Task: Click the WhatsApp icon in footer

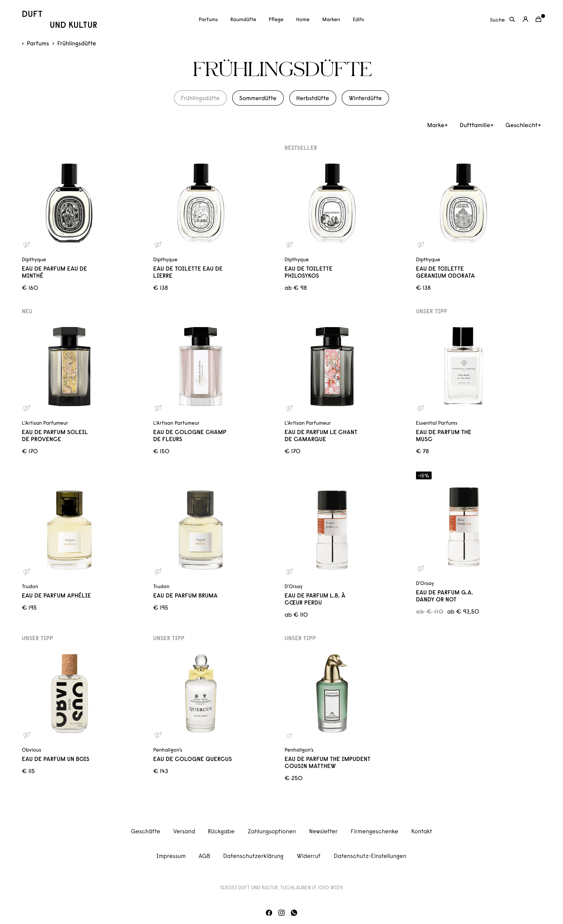Action: tap(294, 913)
